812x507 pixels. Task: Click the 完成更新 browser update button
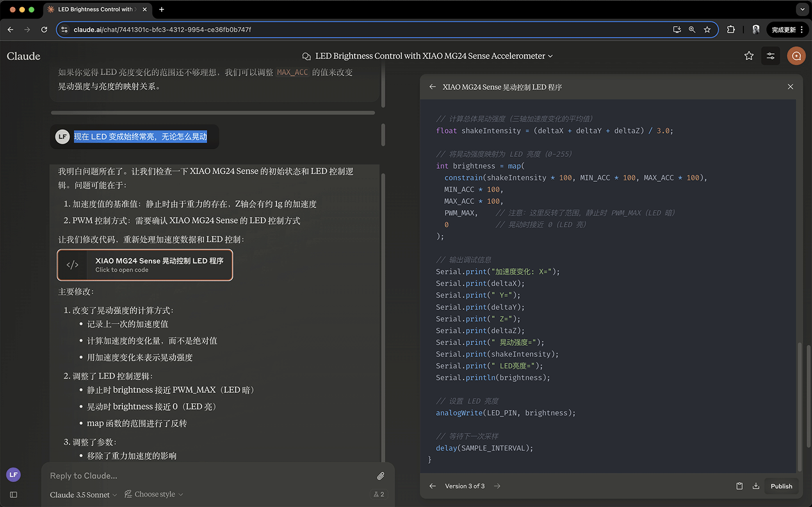[x=787, y=30]
